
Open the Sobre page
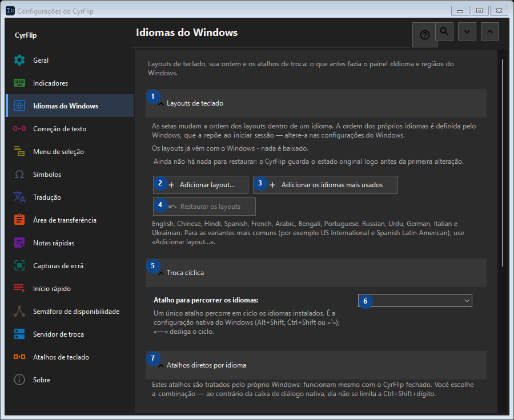(70, 379)
